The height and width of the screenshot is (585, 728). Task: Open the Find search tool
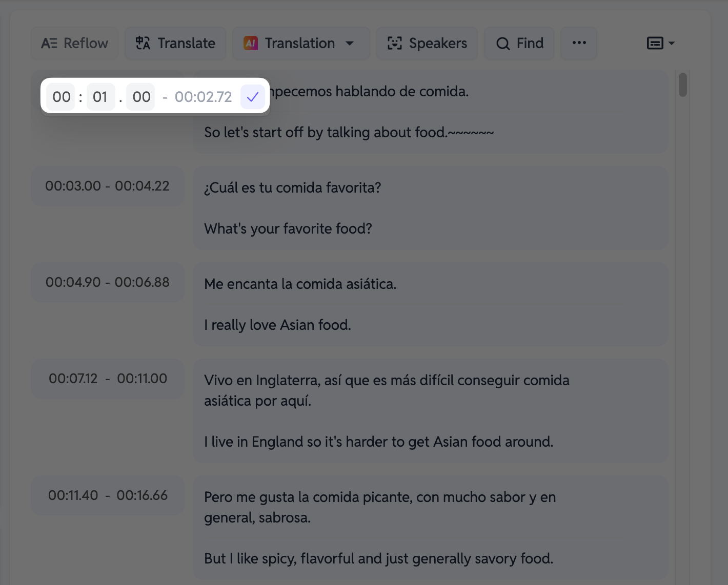(519, 44)
